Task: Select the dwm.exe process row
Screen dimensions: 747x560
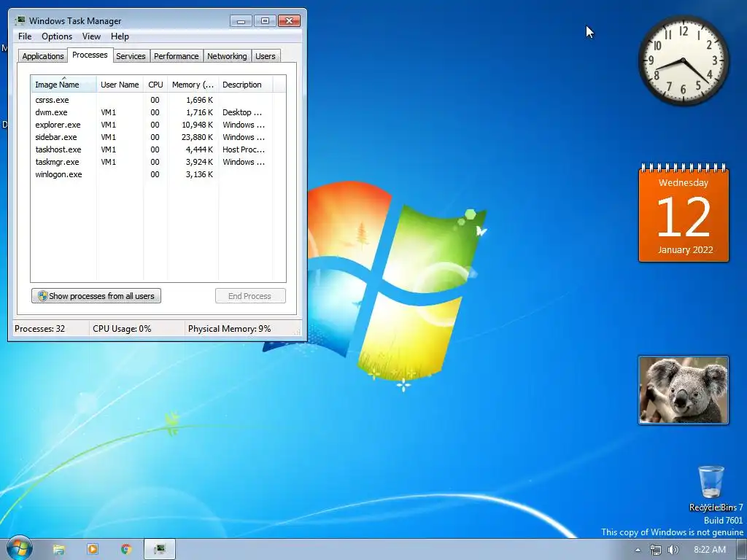Action: 152,112
